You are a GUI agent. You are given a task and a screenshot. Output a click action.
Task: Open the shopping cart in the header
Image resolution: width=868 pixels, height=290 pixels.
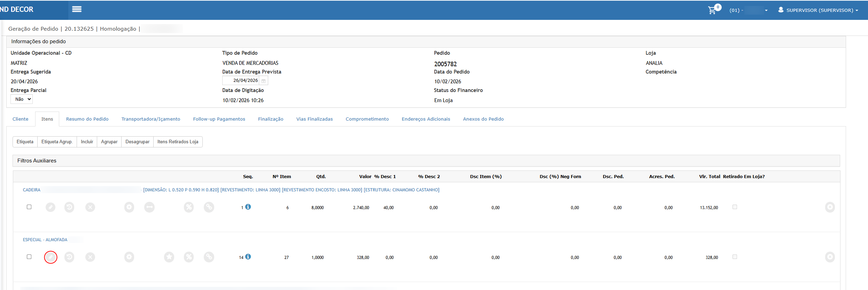pos(712,10)
